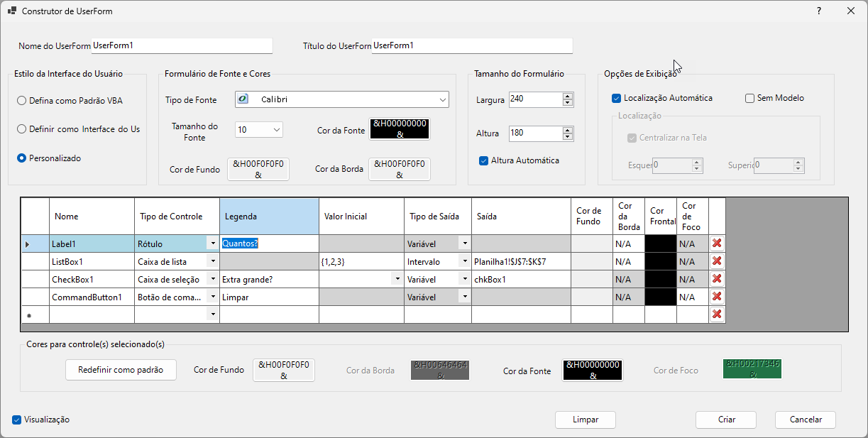This screenshot has height=438, width=868.
Task: Pick the black Cor da Fonte swatch at top
Action: 400,129
